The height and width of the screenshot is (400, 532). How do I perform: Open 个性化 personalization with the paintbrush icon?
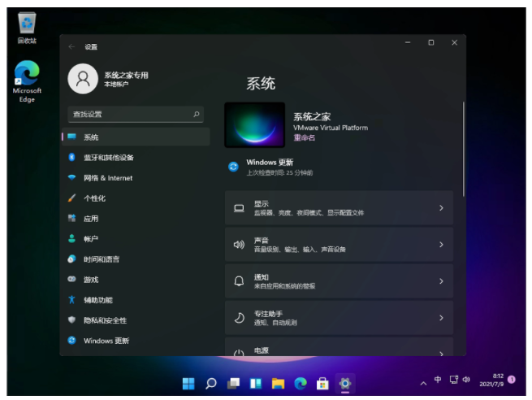[x=136, y=198]
